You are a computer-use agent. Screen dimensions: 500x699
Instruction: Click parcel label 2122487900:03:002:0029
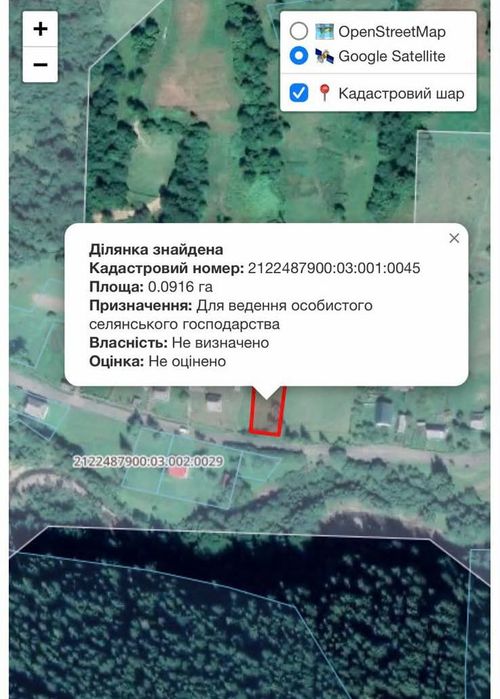pos(148,461)
